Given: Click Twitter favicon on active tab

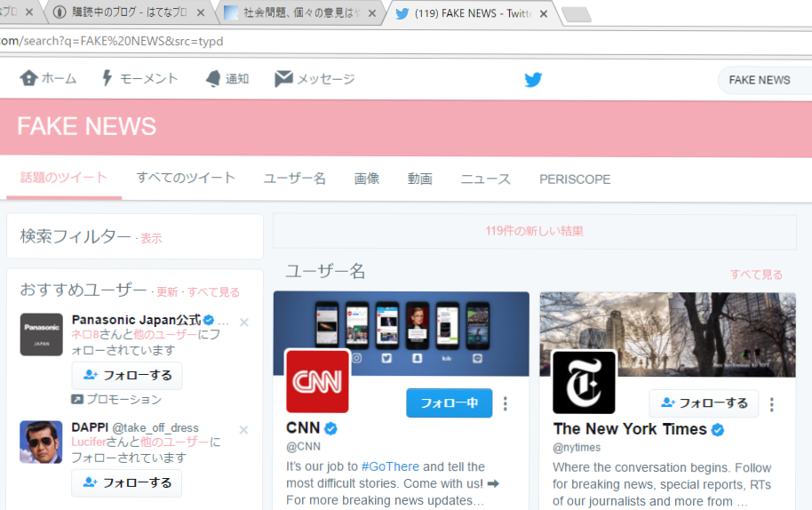Looking at the screenshot, I should pos(402,13).
